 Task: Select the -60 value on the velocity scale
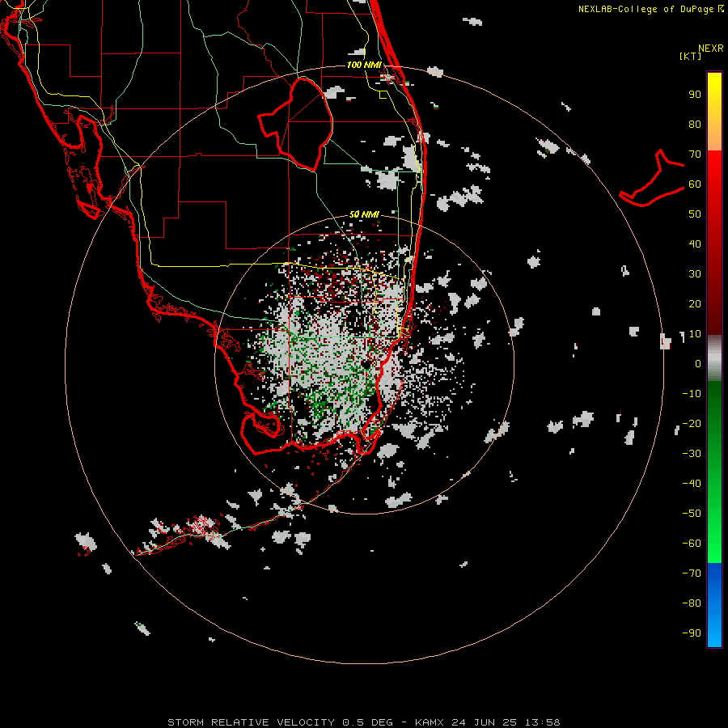pyautogui.click(x=692, y=544)
